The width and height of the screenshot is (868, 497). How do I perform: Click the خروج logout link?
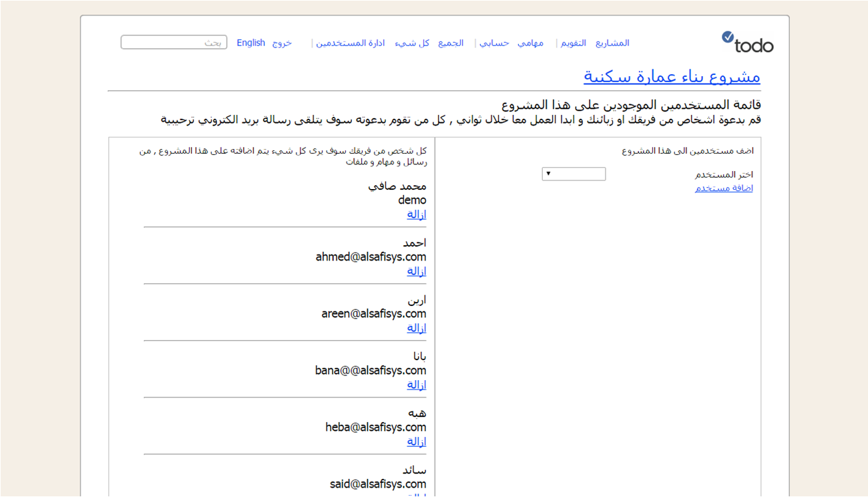[x=282, y=43]
